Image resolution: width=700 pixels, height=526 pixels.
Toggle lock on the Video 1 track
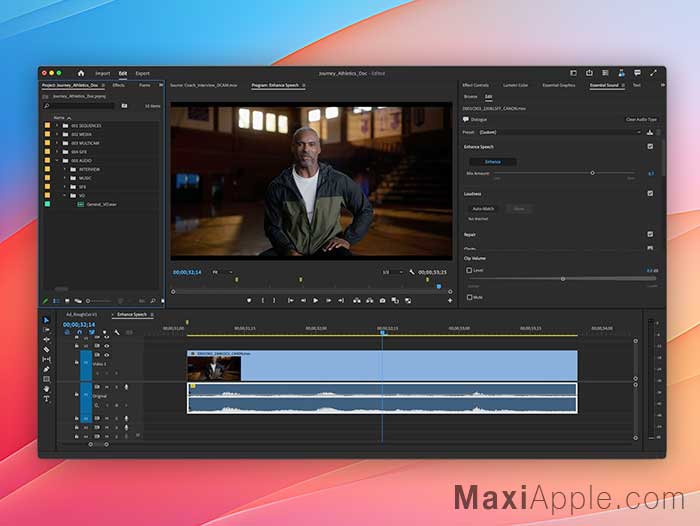[x=77, y=363]
